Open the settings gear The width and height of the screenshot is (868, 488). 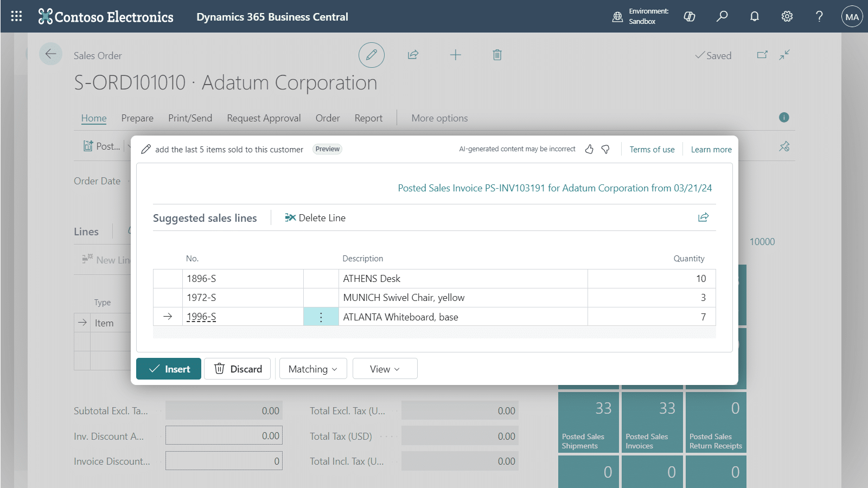point(787,16)
